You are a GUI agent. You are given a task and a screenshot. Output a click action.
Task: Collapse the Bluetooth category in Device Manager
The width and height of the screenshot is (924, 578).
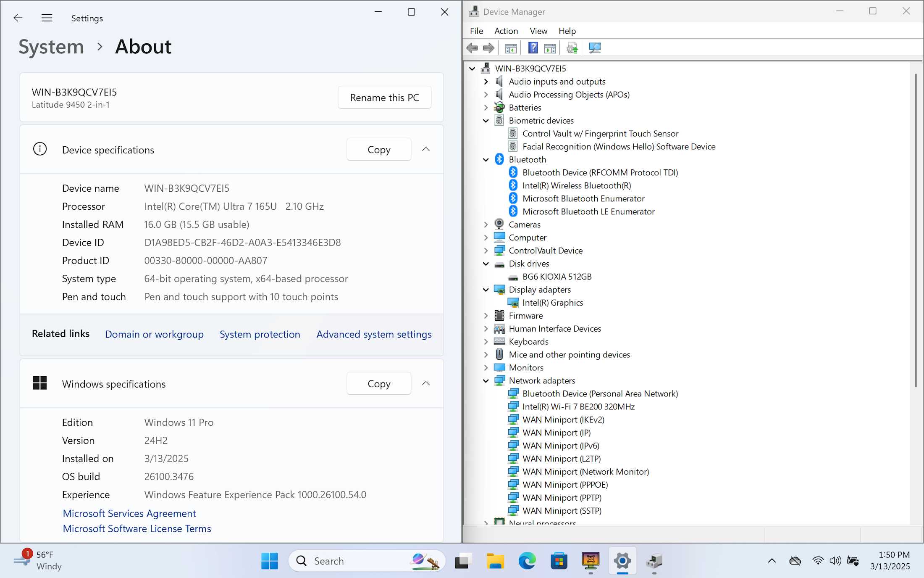(x=486, y=160)
